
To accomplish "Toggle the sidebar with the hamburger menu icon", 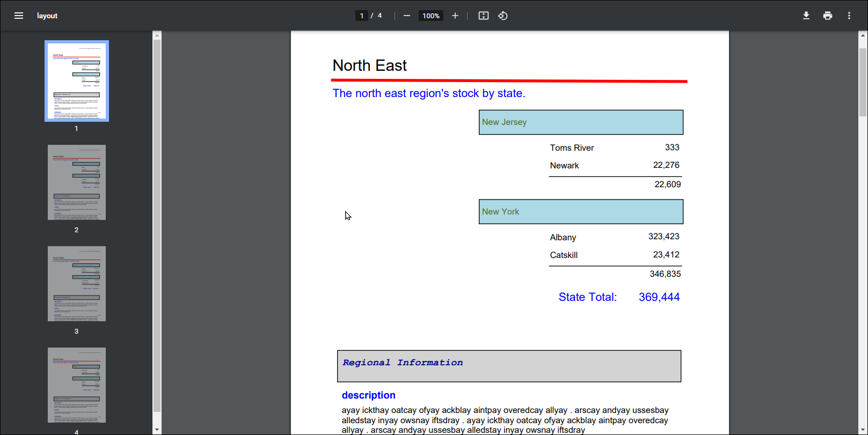I will tap(19, 16).
